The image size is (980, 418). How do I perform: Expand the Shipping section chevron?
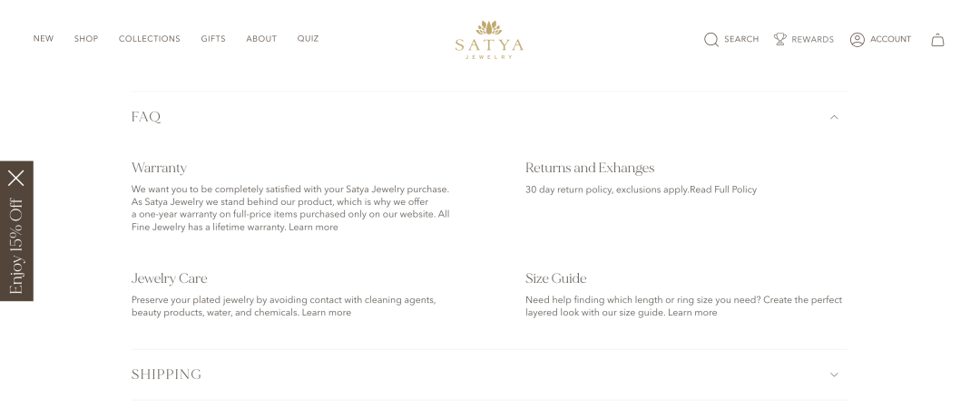point(834,374)
